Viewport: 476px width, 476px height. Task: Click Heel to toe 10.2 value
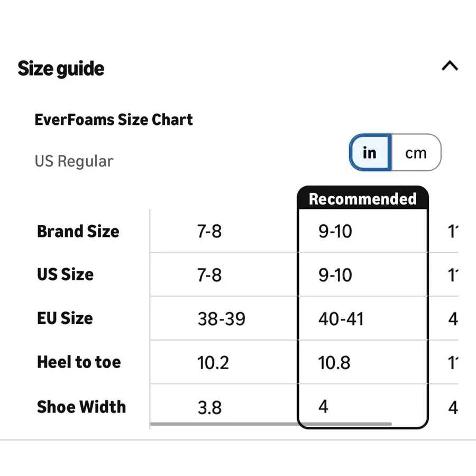[213, 362]
